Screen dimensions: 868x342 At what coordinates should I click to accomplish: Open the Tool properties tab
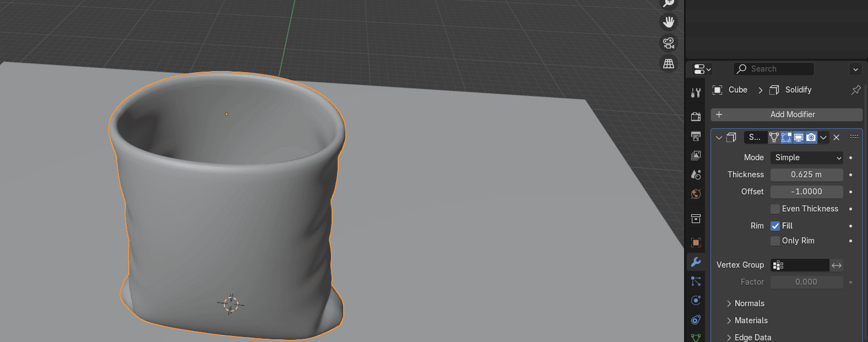coord(696,93)
